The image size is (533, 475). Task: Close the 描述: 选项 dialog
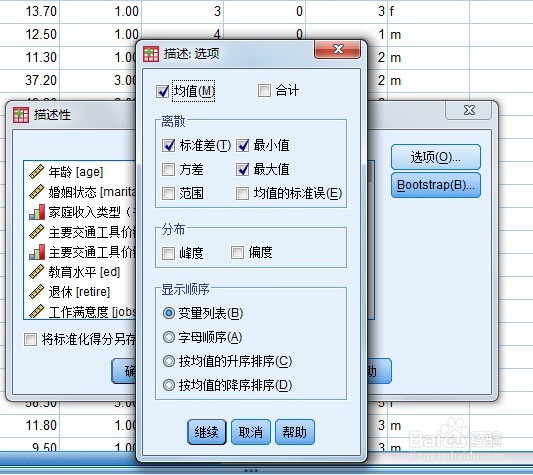click(338, 49)
